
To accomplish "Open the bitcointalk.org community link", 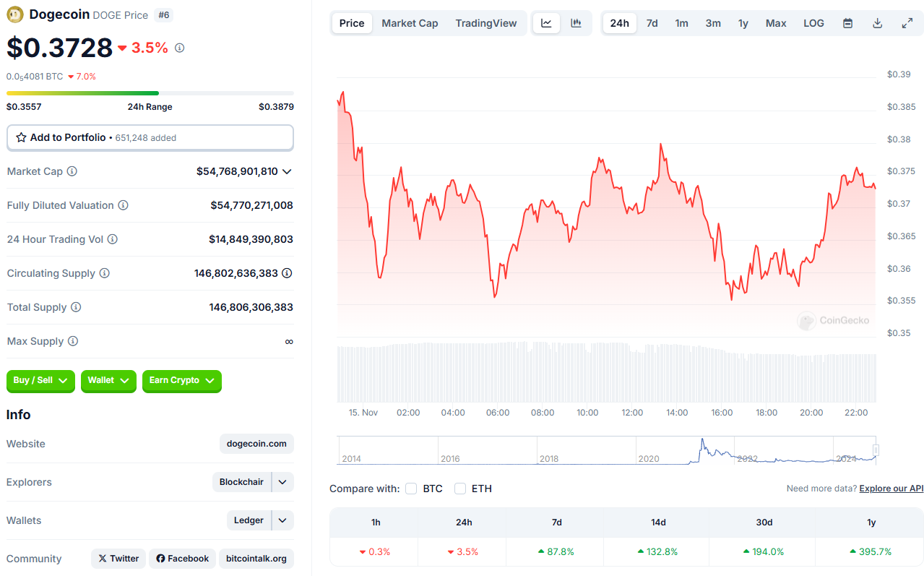I will coord(256,559).
